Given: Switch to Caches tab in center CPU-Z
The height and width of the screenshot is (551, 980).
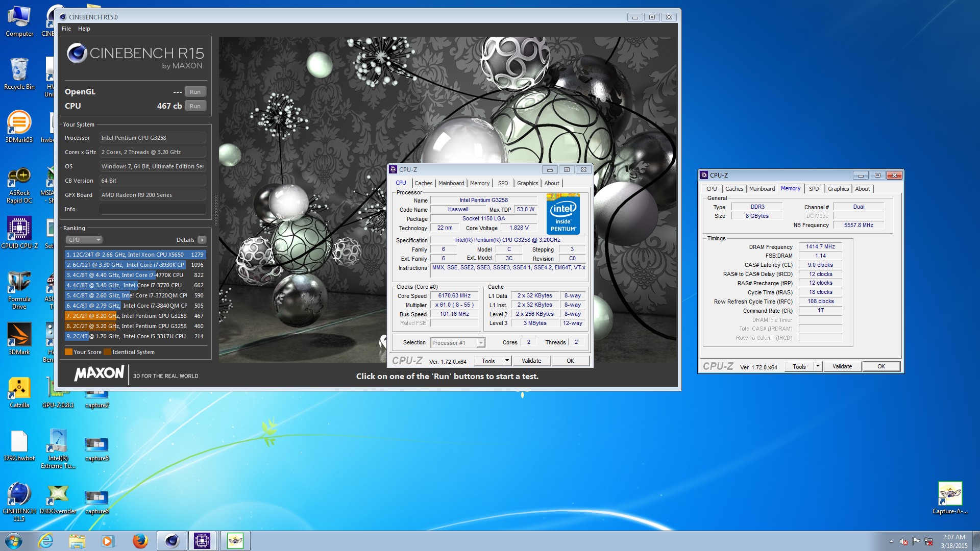Looking at the screenshot, I should click(x=423, y=183).
